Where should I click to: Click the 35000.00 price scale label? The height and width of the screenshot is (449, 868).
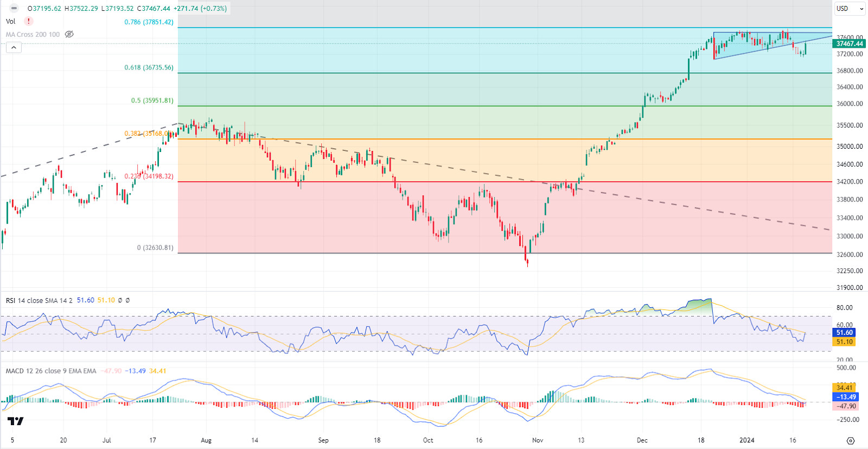click(x=850, y=147)
